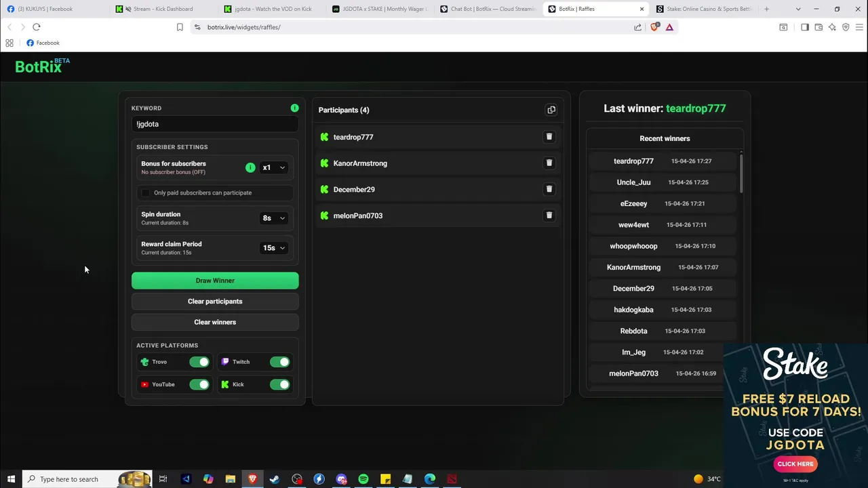
Task: Click the recent winners scrollbar
Action: [741, 174]
